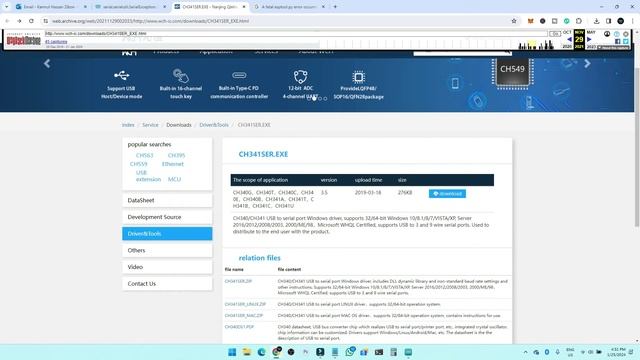Select Video in the sidebar

click(167, 267)
